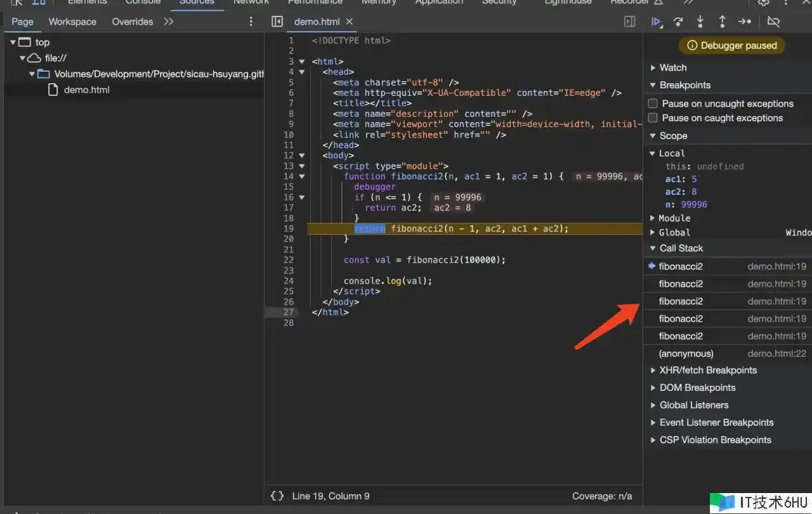Set a breakpoint on line number 24
The width and height of the screenshot is (812, 514).
coord(289,281)
